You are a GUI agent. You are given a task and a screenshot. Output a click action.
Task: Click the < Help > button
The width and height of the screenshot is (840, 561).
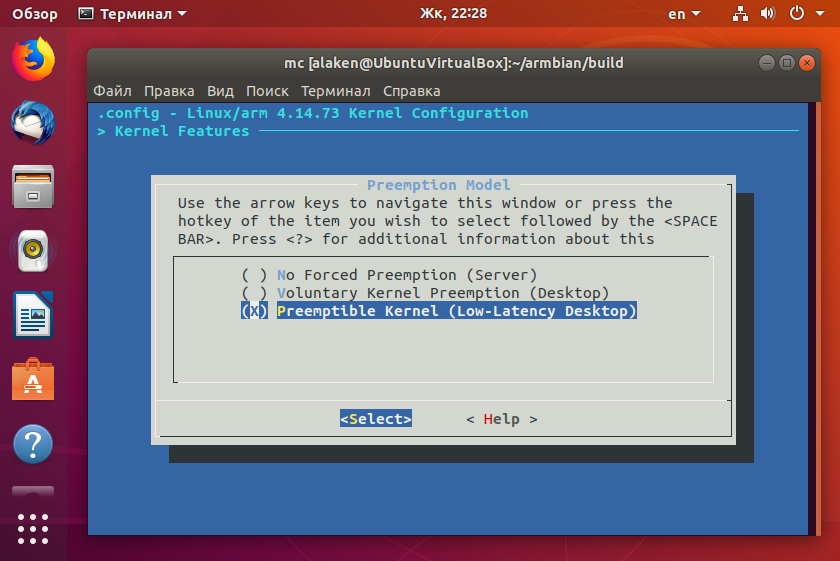coord(502,419)
